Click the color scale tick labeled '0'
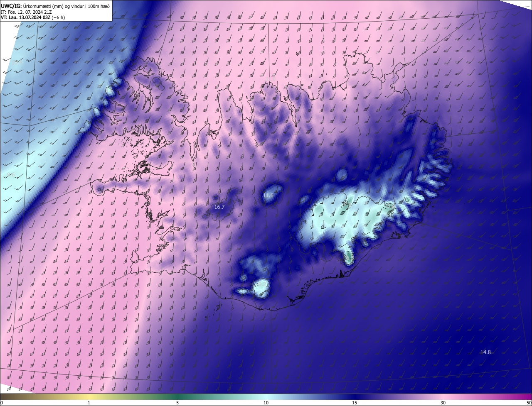 coord(2,403)
